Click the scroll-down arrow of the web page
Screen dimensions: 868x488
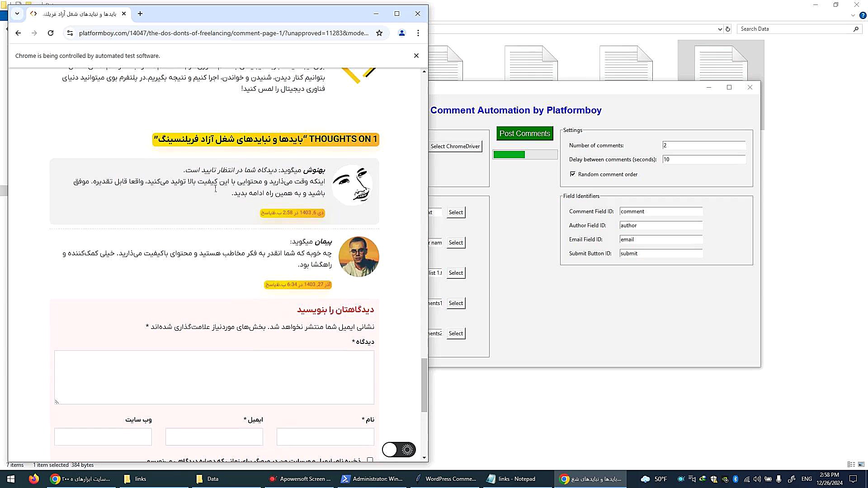click(x=424, y=458)
